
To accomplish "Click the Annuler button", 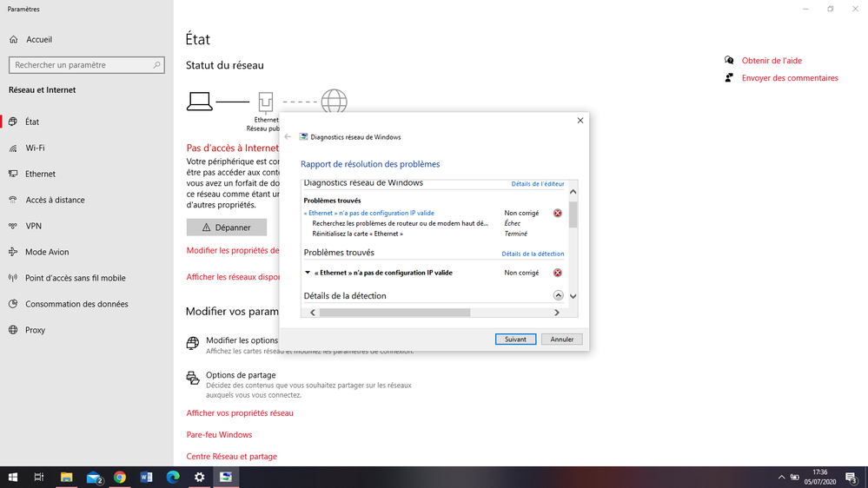I will pos(561,339).
